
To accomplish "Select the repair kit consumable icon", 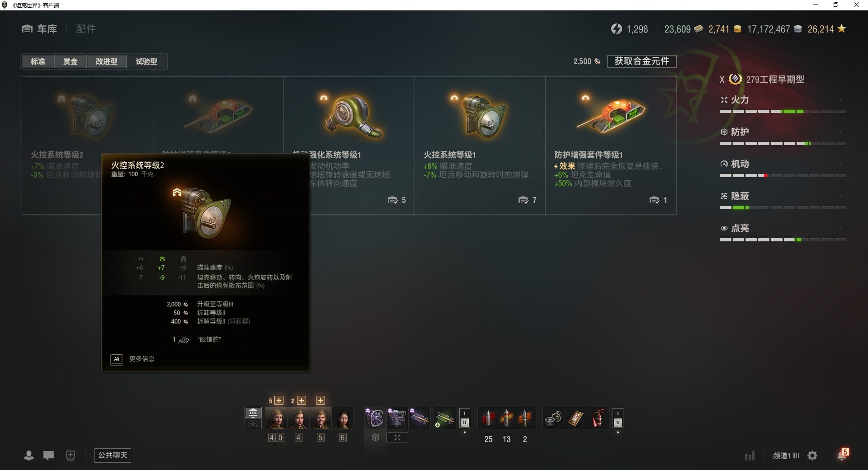I will [553, 418].
